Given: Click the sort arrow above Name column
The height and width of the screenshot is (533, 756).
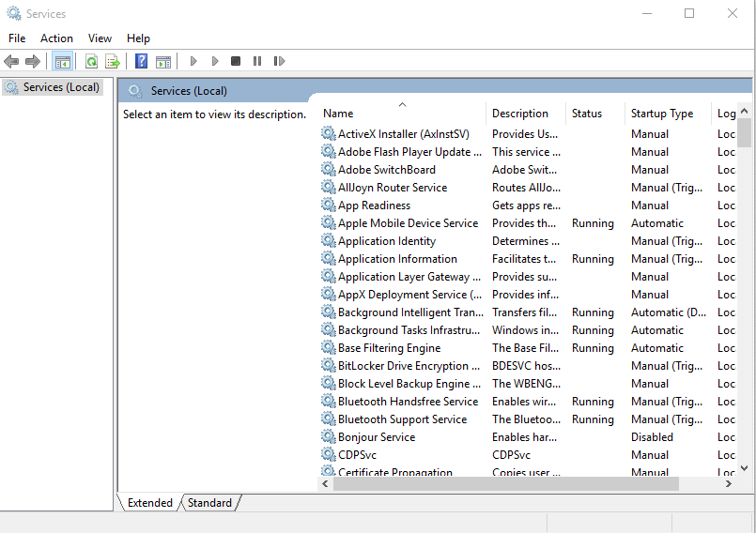Looking at the screenshot, I should pos(402,104).
